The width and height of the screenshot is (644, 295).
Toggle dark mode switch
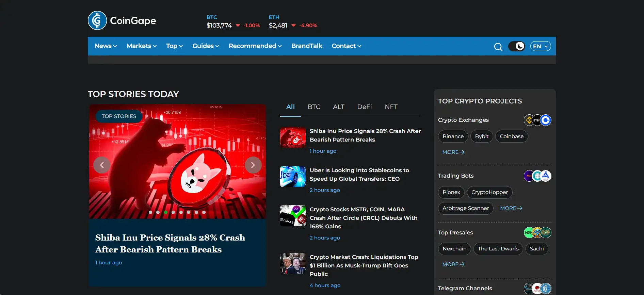(516, 46)
